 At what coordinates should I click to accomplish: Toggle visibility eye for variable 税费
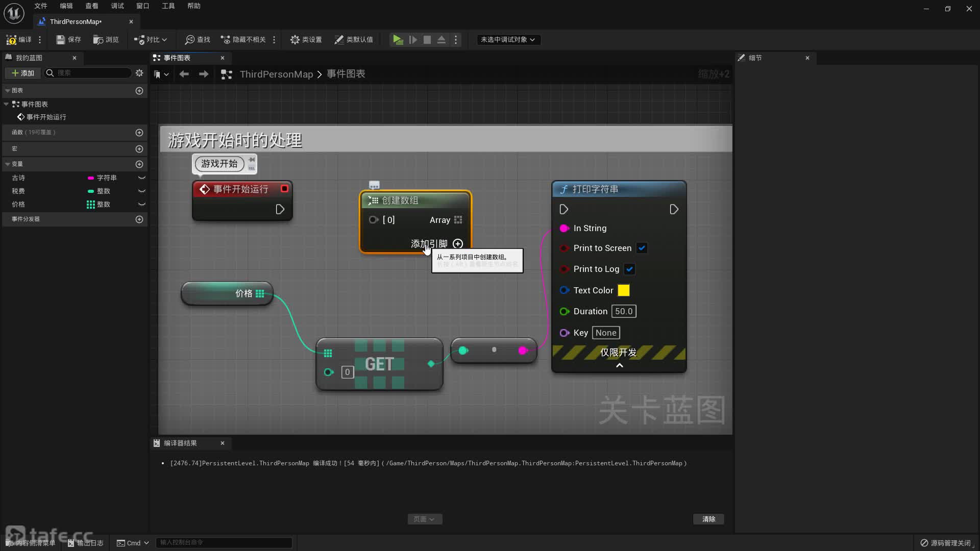click(x=142, y=191)
